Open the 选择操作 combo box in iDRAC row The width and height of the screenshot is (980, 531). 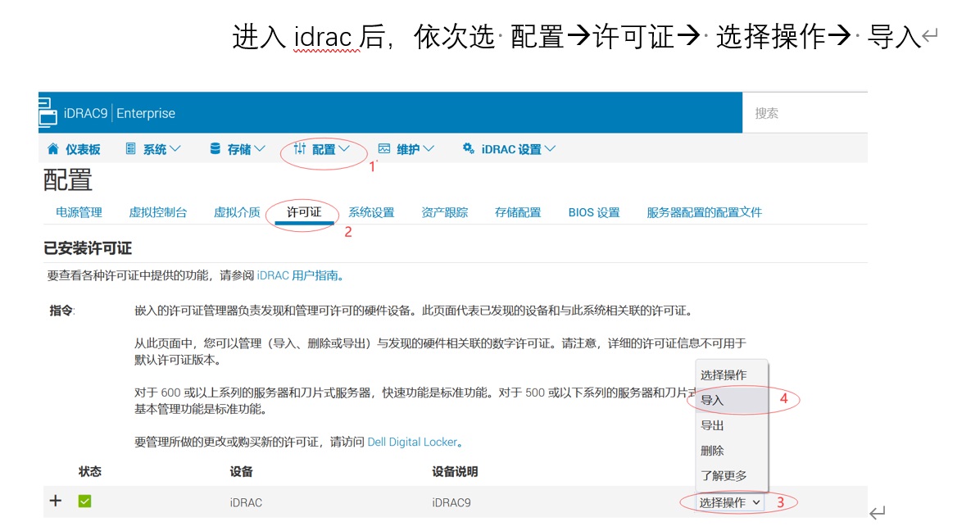[x=729, y=502]
